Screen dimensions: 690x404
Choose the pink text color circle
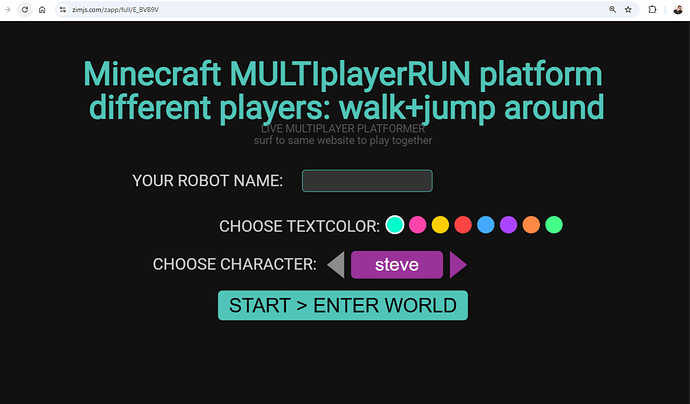point(418,225)
